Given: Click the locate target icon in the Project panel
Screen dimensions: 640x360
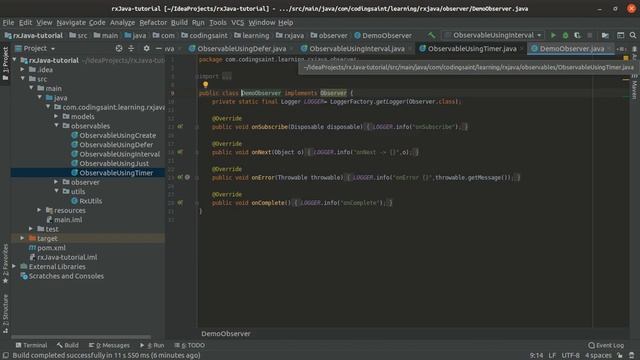Looking at the screenshot, I should tap(119, 48).
